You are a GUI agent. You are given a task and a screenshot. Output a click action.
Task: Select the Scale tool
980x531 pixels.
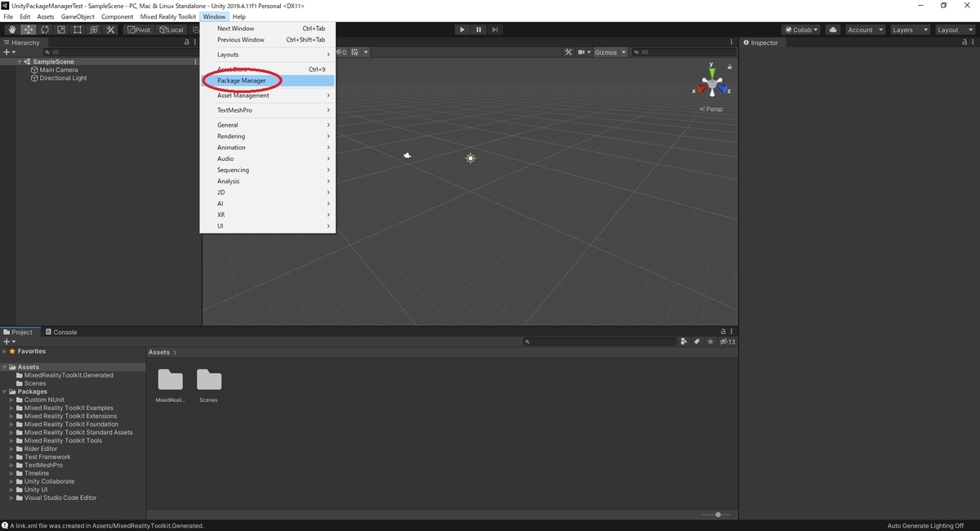(60, 30)
